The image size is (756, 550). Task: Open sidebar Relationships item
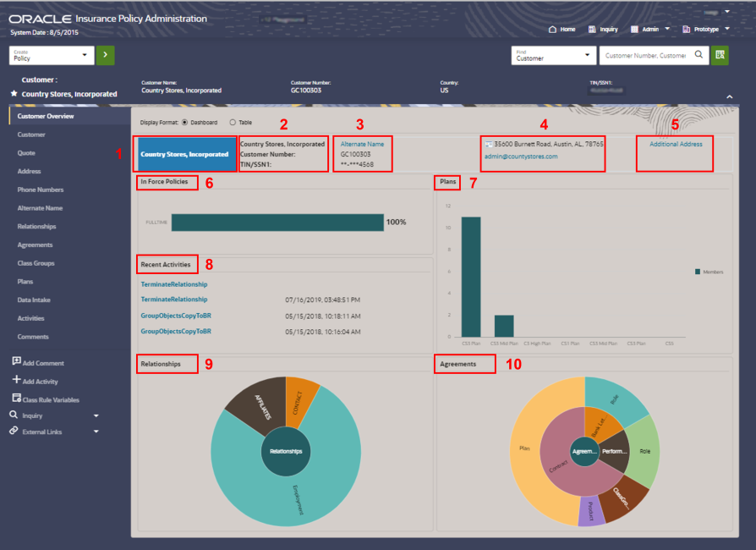pos(36,226)
